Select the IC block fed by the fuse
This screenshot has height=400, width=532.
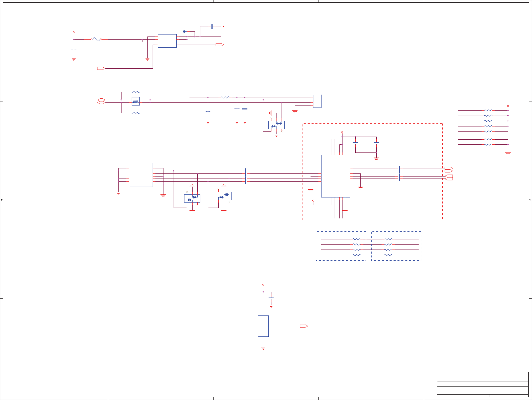(x=167, y=41)
